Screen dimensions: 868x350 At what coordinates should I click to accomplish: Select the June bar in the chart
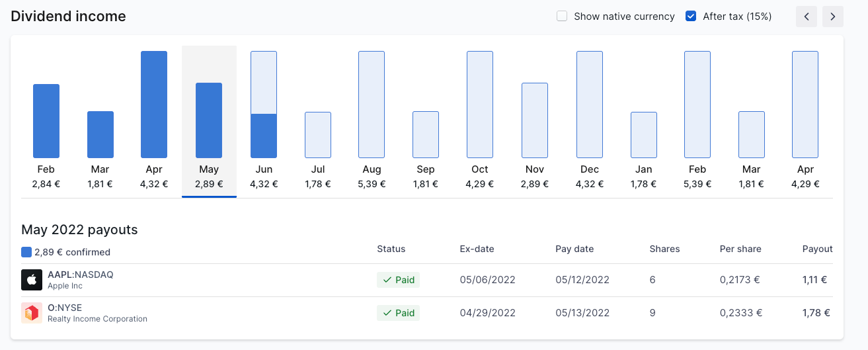[264, 105]
